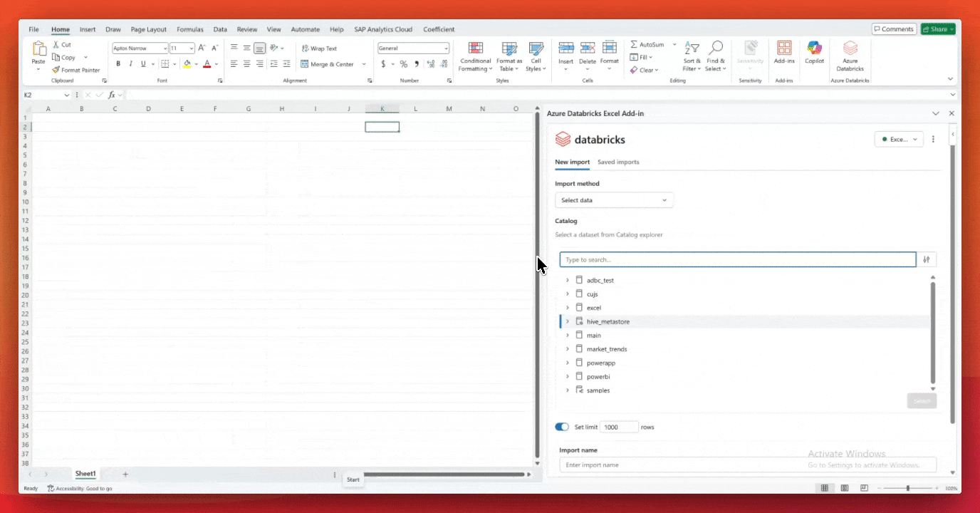The height and width of the screenshot is (513, 980).
Task: Expand the hive_metastore catalog node
Action: click(568, 321)
